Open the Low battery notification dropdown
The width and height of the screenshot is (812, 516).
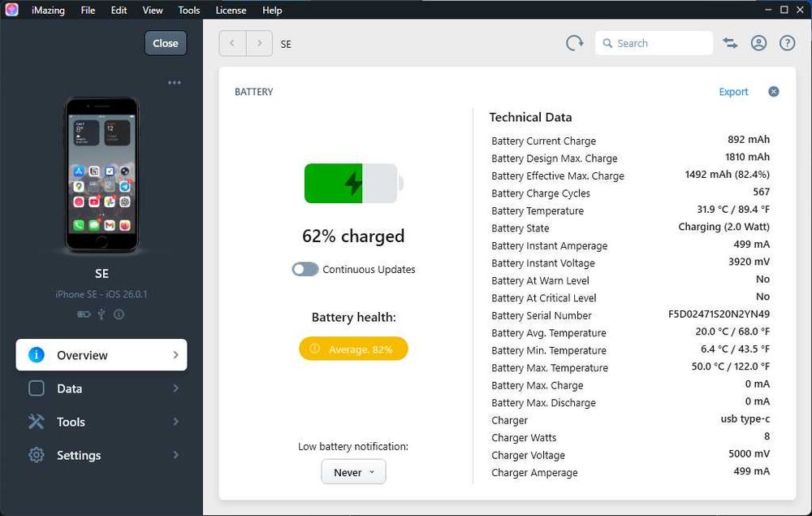pos(353,472)
